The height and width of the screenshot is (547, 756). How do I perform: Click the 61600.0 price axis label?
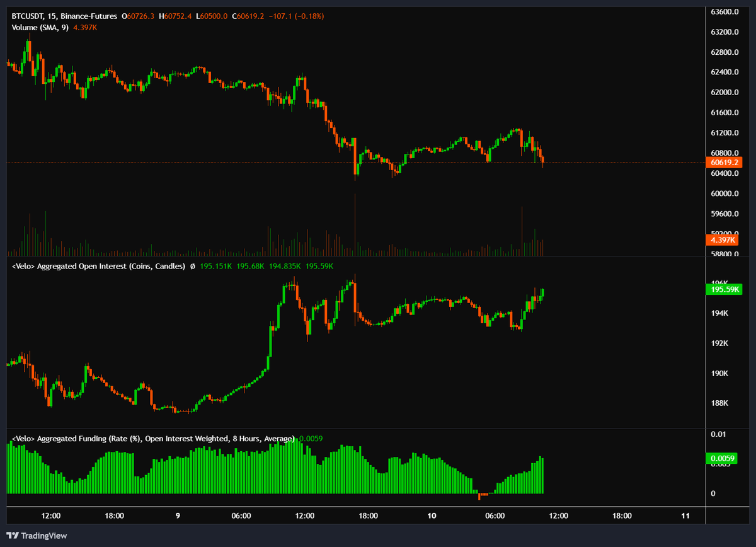point(724,113)
